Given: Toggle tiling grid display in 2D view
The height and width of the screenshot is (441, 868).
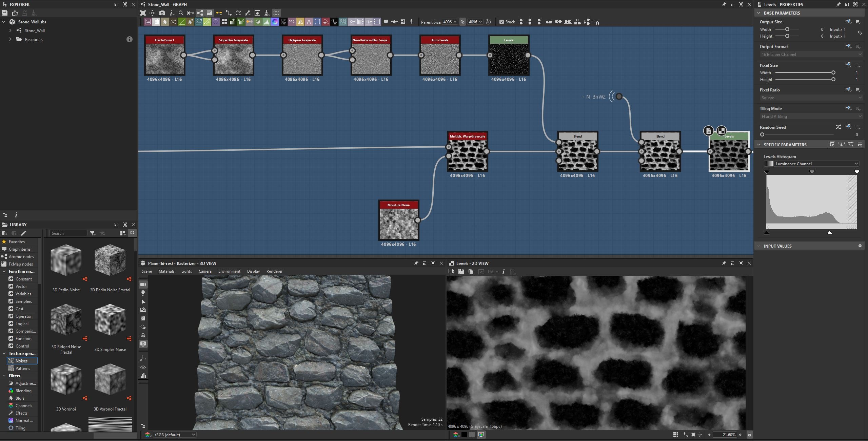Looking at the screenshot, I should (x=675, y=435).
